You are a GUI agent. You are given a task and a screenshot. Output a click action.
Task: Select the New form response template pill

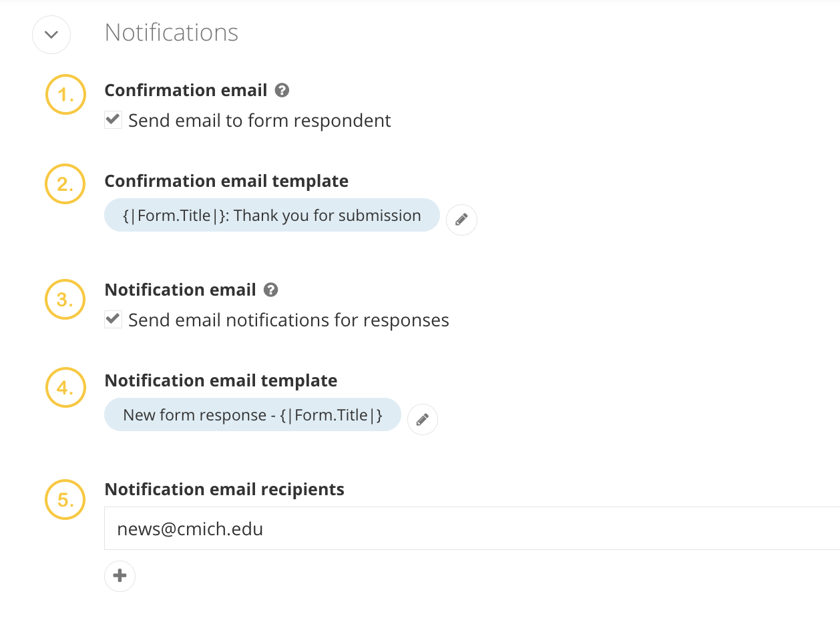252,414
